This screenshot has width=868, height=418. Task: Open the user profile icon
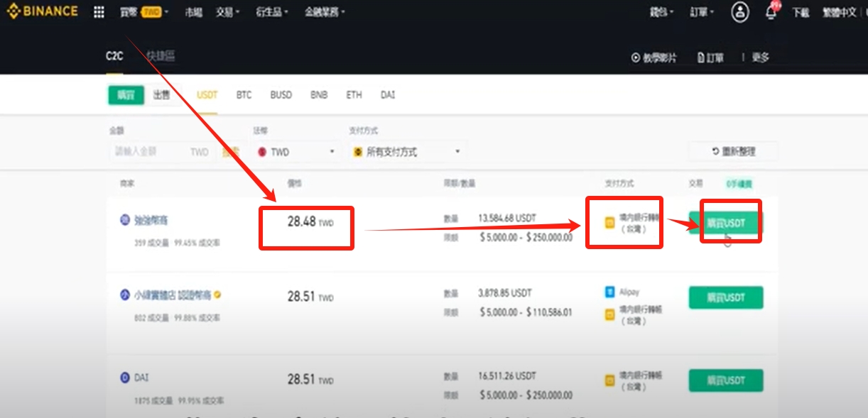(x=739, y=12)
